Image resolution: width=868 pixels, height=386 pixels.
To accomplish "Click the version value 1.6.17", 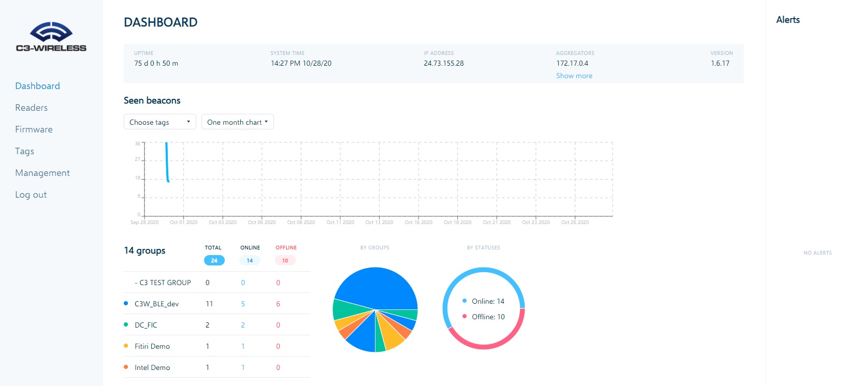I will [x=720, y=63].
